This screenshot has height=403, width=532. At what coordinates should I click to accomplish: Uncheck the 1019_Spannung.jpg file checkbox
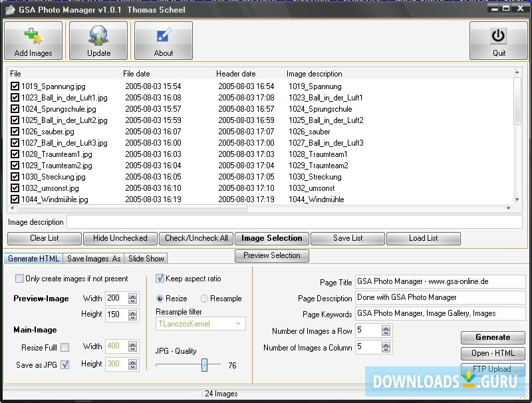[x=15, y=86]
